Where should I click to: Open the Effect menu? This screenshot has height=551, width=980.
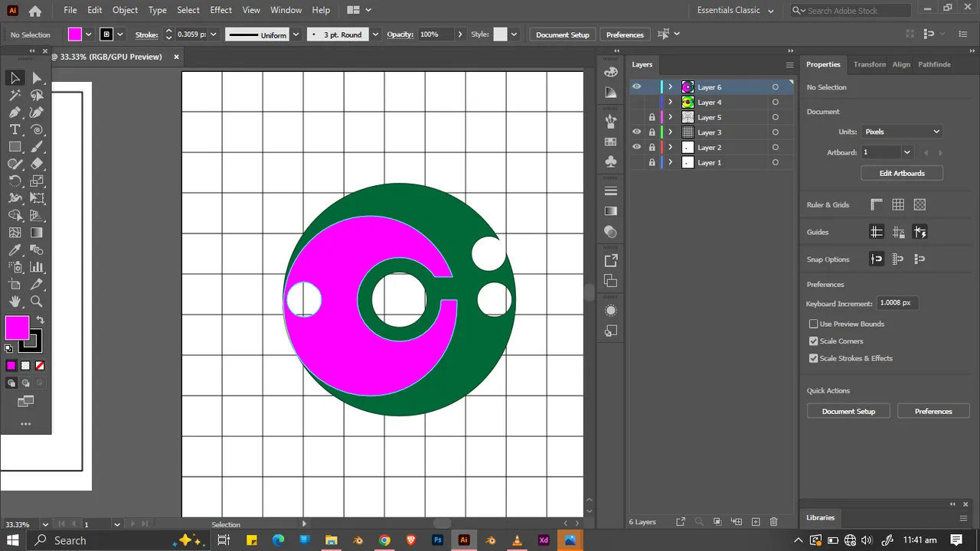coord(220,10)
